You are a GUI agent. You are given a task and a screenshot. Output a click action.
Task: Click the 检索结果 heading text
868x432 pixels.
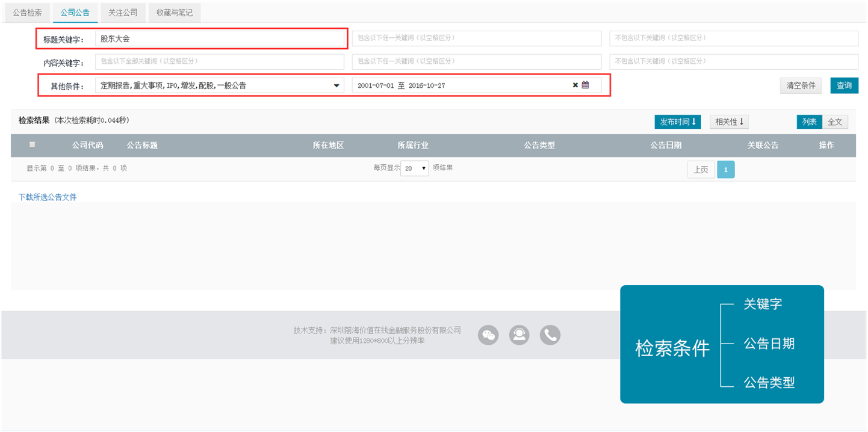click(34, 120)
